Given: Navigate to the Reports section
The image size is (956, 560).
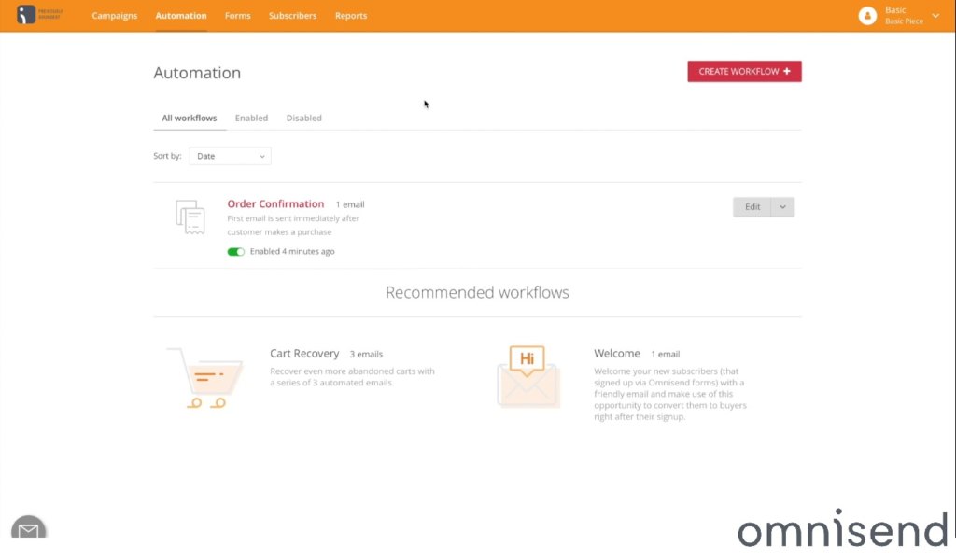Looking at the screenshot, I should tap(350, 16).
